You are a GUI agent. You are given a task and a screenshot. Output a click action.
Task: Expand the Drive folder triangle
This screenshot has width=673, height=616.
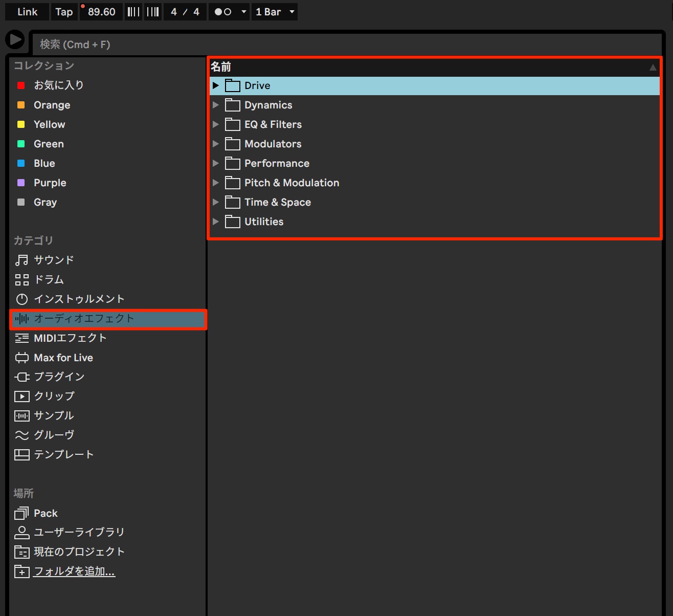(x=216, y=85)
